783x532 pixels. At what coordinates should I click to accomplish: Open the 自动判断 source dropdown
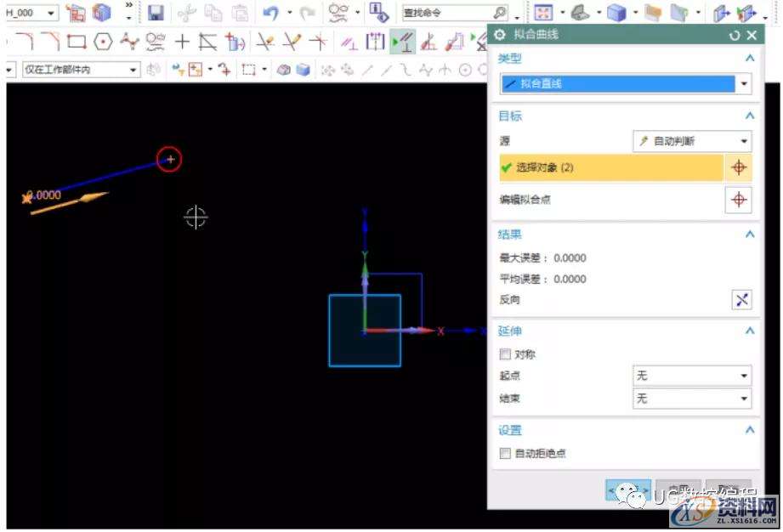pyautogui.click(x=744, y=141)
